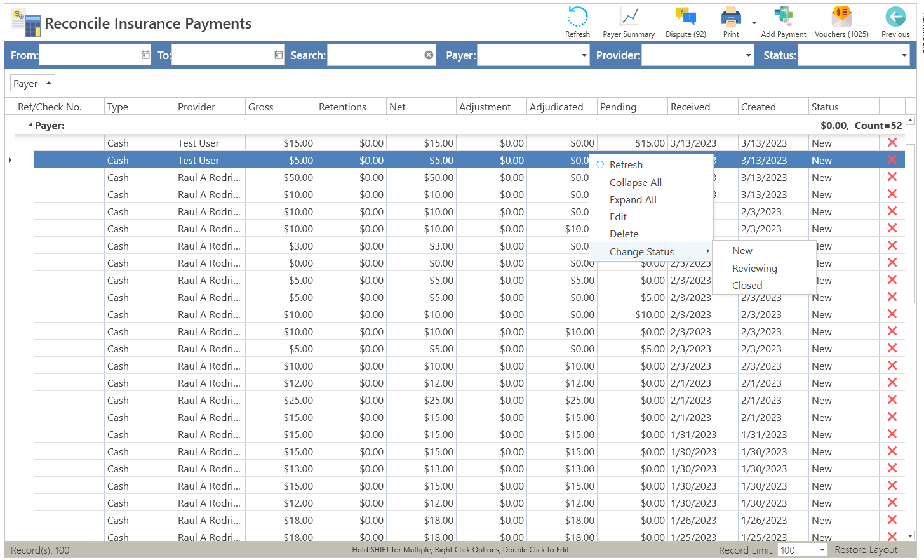
Task: Delete the first Test User $15.00 row
Action: tap(892, 143)
